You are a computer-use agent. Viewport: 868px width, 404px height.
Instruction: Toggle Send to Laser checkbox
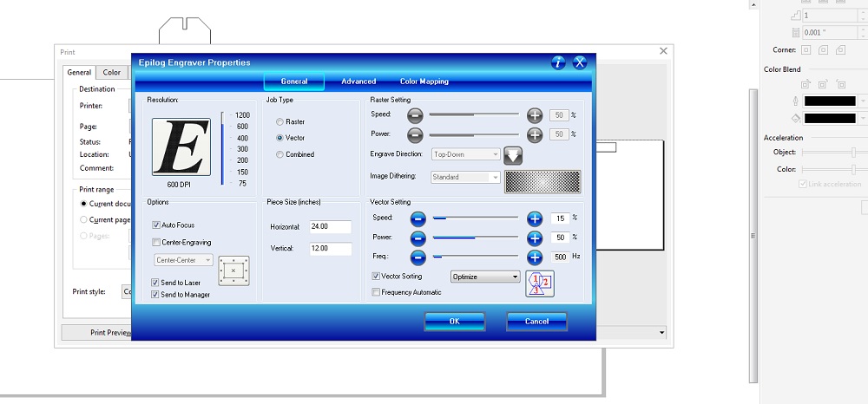pyautogui.click(x=155, y=283)
